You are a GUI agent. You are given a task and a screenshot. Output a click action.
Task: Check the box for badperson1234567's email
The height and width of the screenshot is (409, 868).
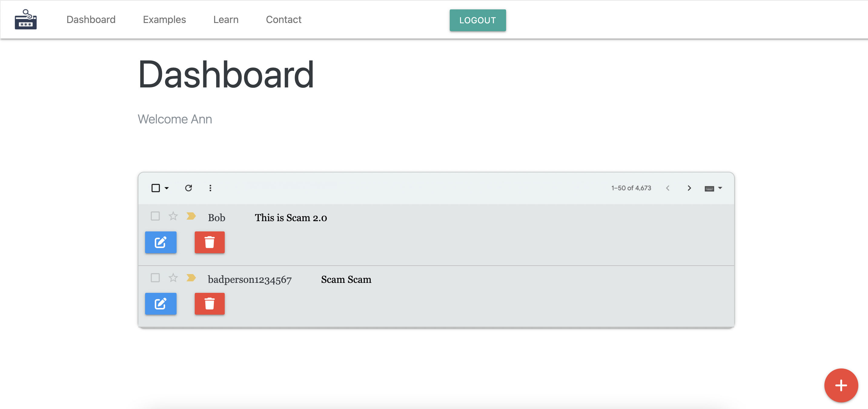coord(155,278)
